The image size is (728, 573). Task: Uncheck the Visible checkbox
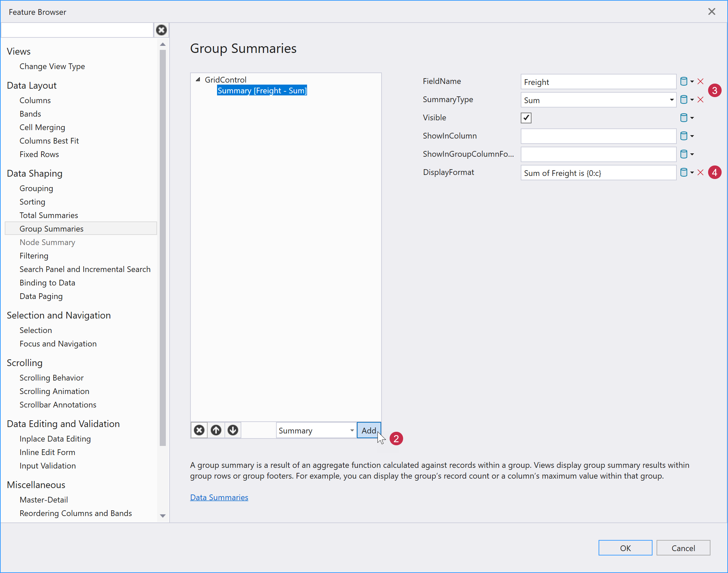[x=526, y=118]
